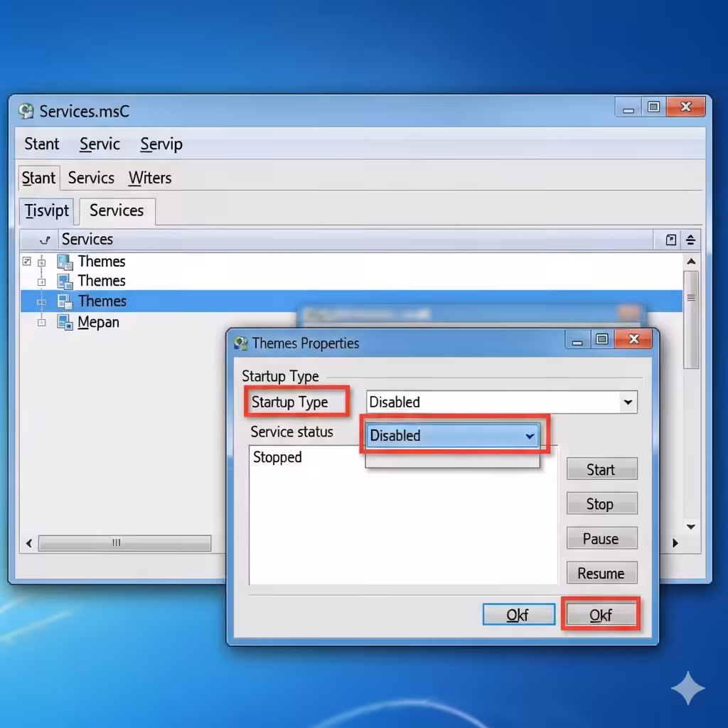This screenshot has width=728, height=728.
Task: Click the vertical scrollbar thumb in services list
Action: (691, 319)
